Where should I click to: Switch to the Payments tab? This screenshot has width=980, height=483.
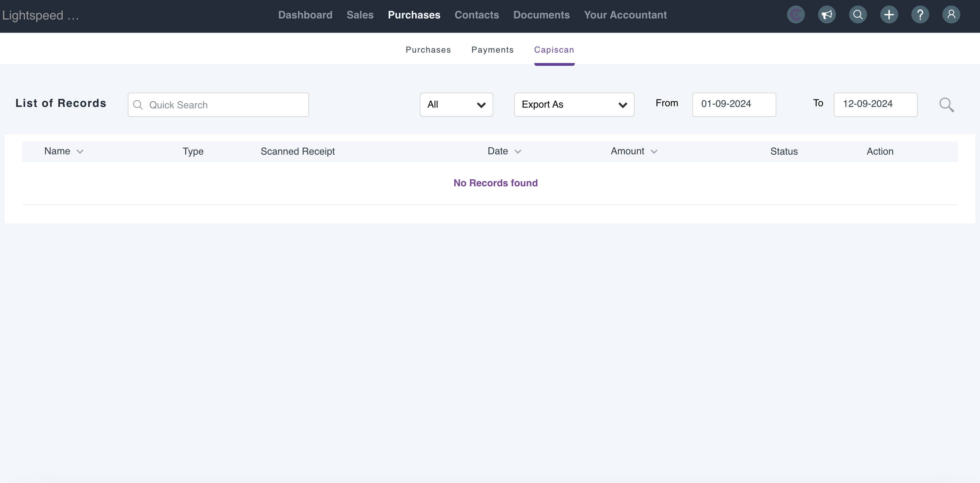click(492, 50)
